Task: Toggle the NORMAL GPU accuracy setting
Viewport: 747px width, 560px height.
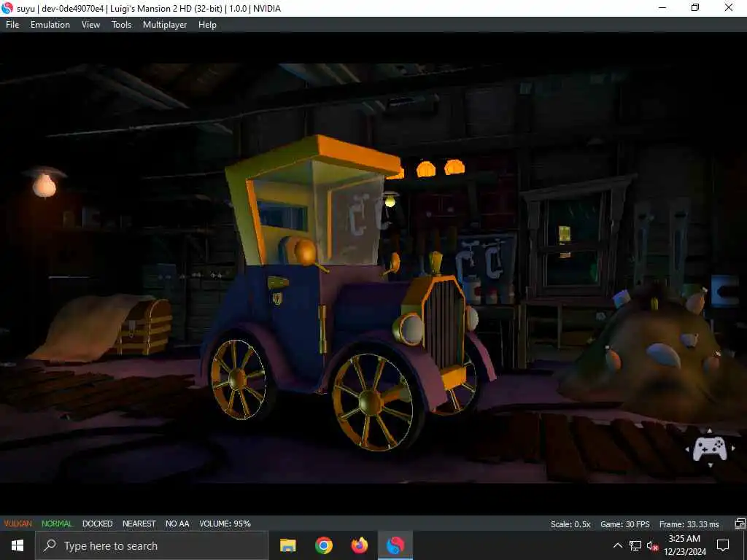Action: pos(57,524)
